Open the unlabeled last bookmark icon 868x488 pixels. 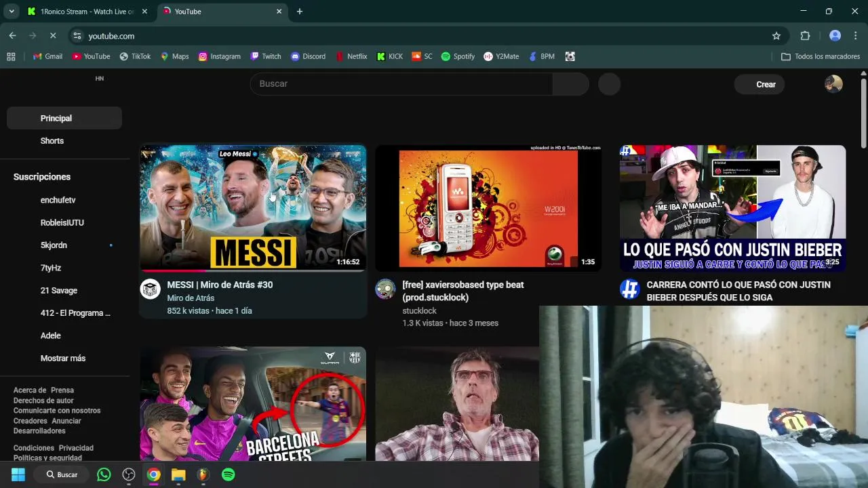click(x=570, y=56)
